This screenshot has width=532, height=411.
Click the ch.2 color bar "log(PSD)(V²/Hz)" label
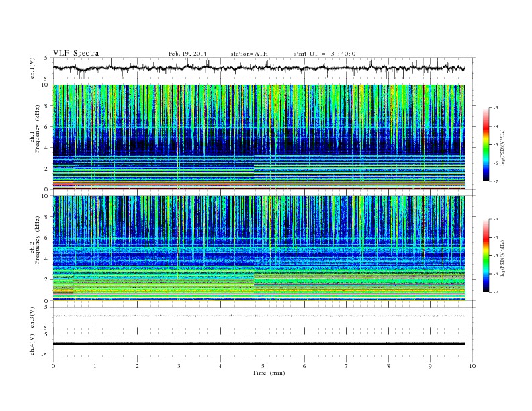[502, 258]
